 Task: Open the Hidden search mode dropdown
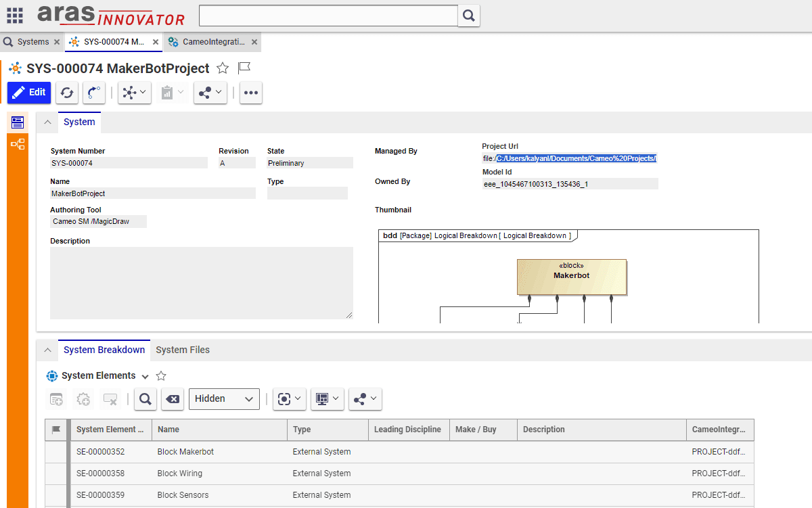(224, 399)
